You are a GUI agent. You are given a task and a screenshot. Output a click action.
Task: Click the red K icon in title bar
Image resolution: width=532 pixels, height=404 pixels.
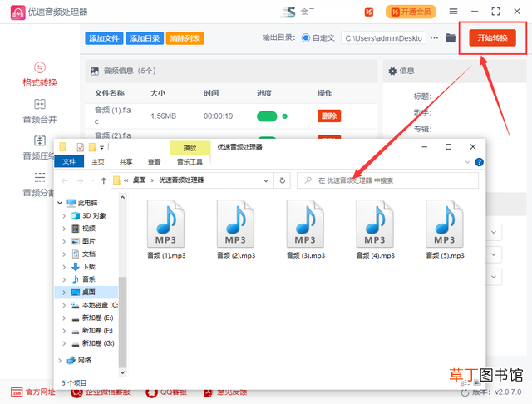pyautogui.click(x=369, y=12)
